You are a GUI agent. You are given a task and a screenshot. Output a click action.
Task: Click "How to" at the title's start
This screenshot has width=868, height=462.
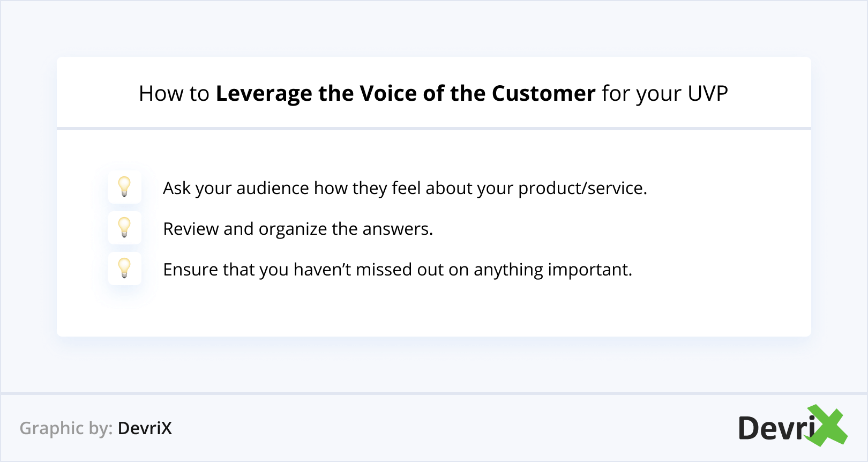[x=174, y=94]
